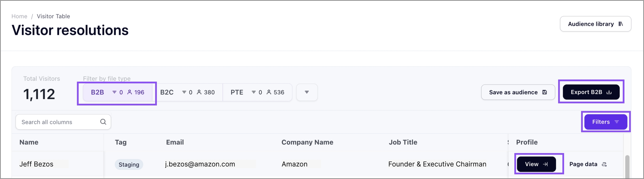This screenshot has width=644, height=179.
Task: Click Save as audience button
Action: tap(518, 92)
